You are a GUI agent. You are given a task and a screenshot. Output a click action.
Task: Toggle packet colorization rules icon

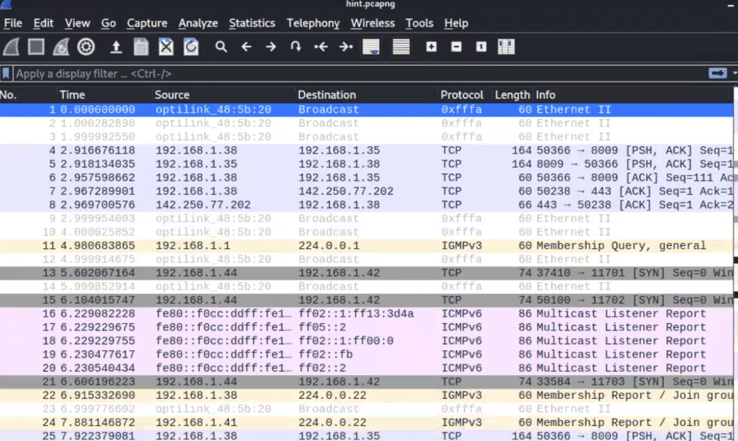point(401,47)
